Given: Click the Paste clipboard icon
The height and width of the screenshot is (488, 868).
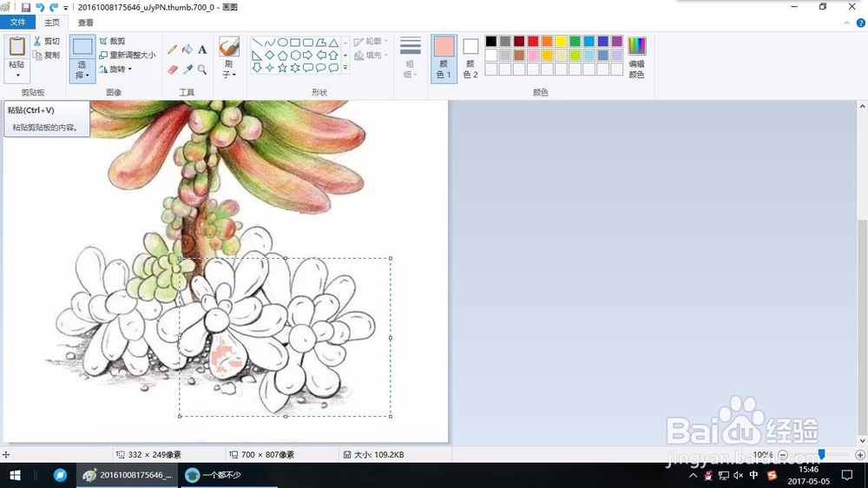Looking at the screenshot, I should pos(17,47).
